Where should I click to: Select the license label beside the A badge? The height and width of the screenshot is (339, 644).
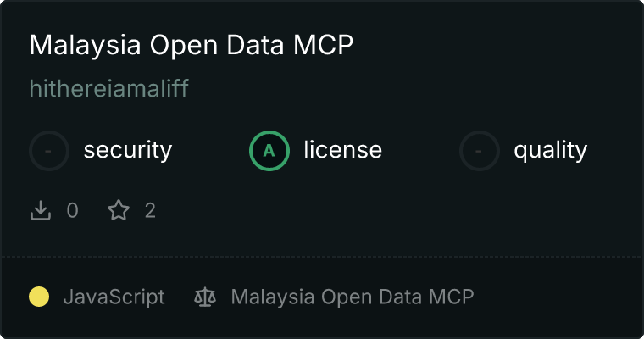click(x=342, y=151)
